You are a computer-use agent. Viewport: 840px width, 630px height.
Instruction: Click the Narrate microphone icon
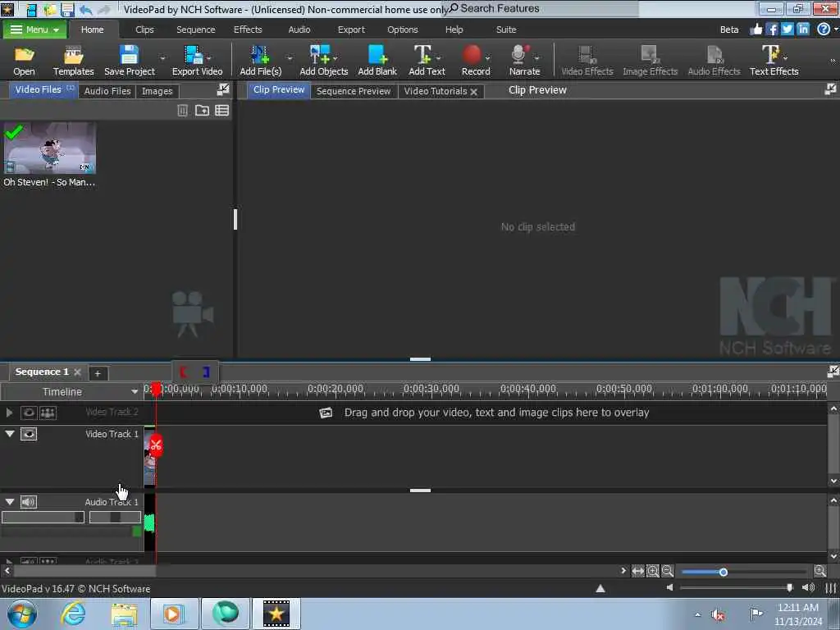pos(519,55)
